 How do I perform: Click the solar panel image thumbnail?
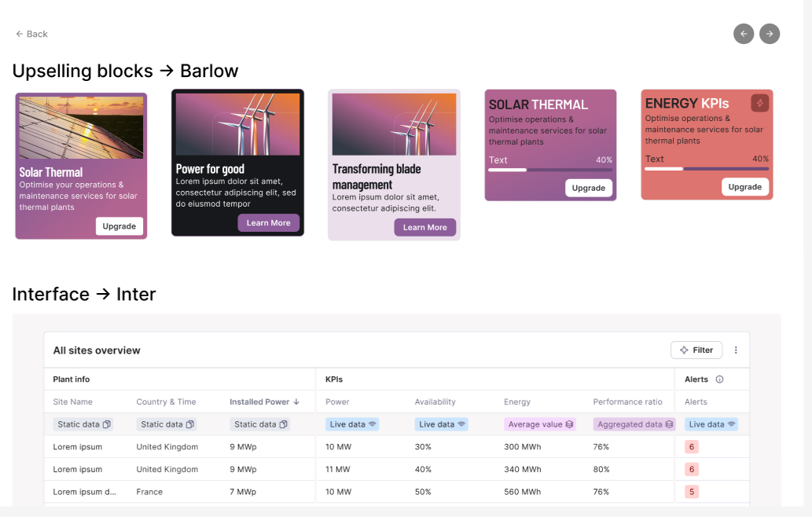[81, 127]
